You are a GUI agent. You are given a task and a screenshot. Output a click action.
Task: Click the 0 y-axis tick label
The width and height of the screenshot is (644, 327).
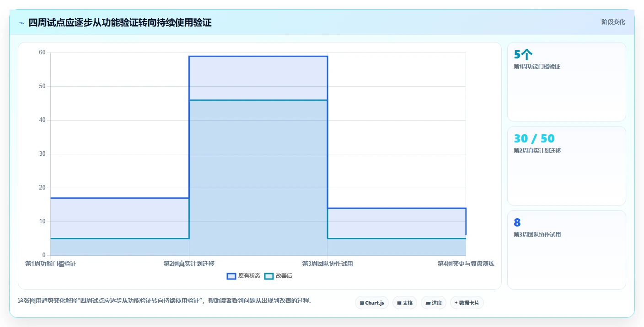click(44, 255)
